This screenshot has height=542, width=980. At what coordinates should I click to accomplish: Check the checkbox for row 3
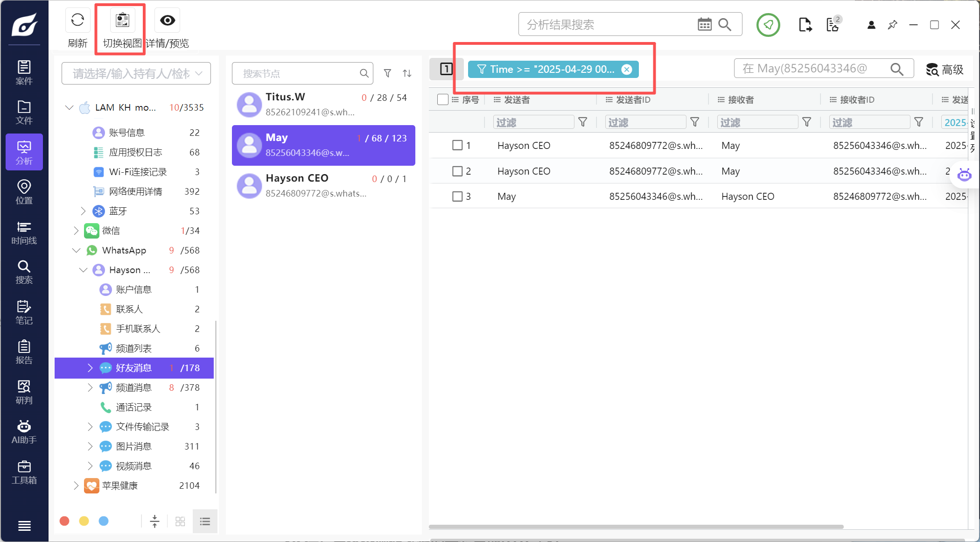click(x=457, y=196)
